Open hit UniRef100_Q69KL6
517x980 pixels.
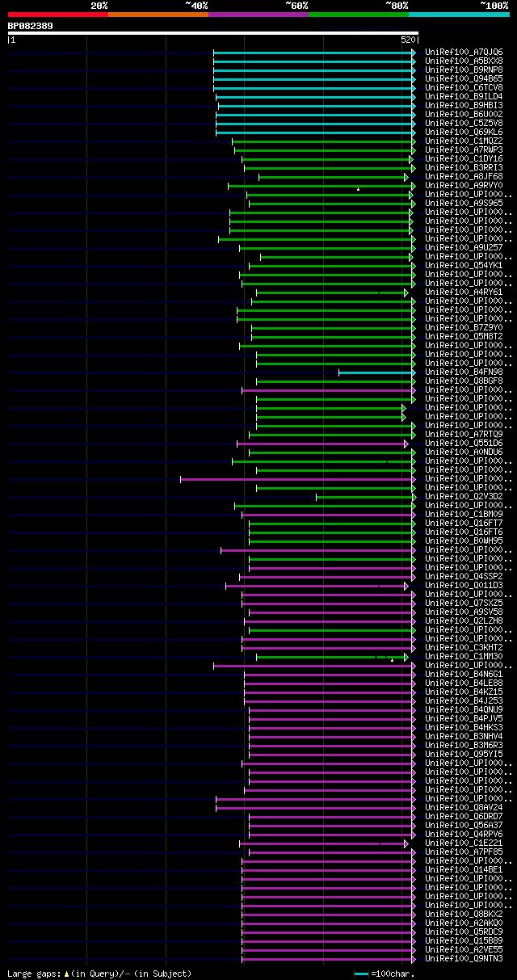click(x=464, y=132)
